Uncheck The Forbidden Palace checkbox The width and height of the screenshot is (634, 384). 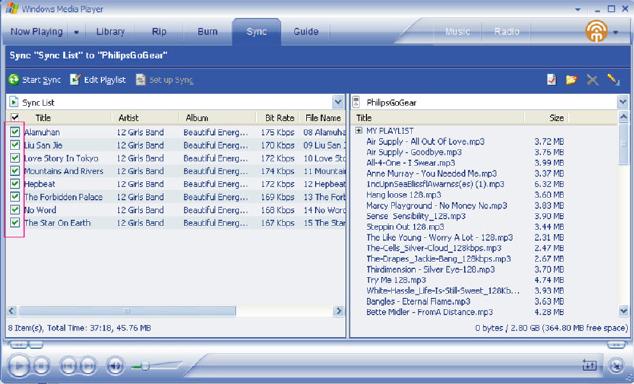pyautogui.click(x=15, y=196)
